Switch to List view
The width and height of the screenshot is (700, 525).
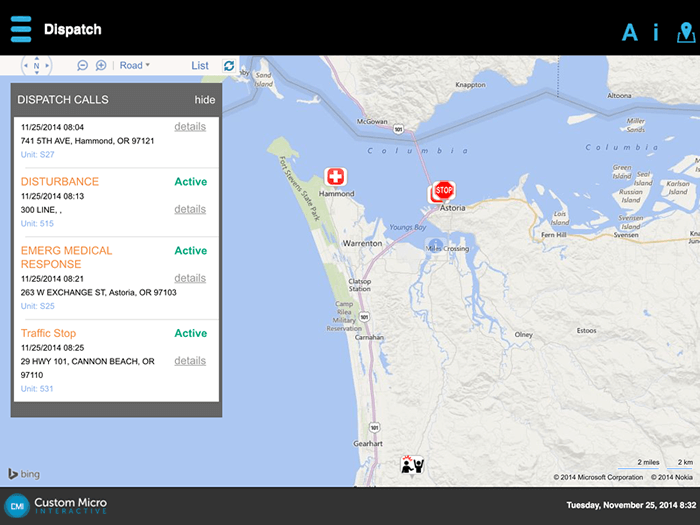click(x=200, y=66)
